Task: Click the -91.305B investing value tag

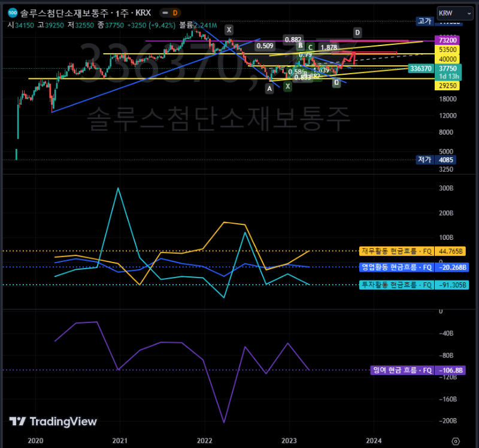Action: coord(452,285)
